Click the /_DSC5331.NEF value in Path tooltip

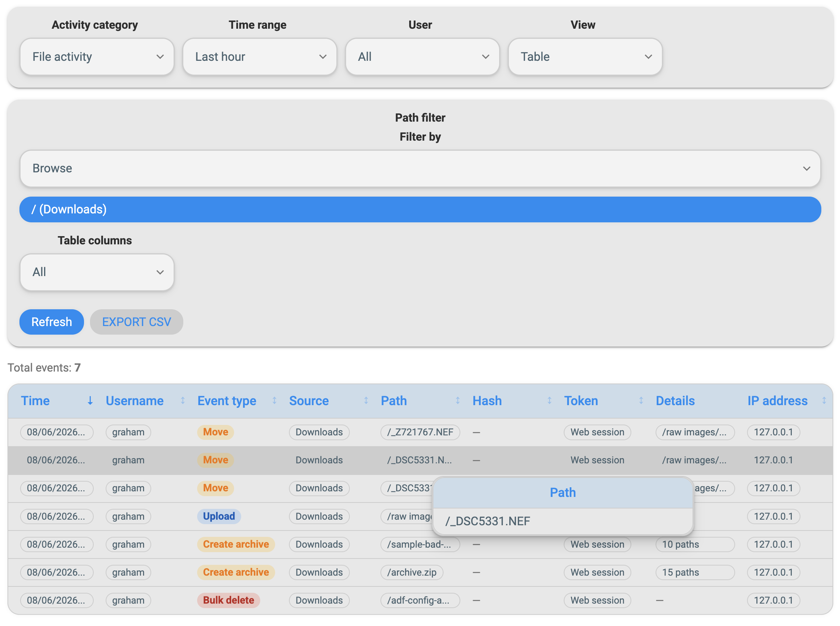tap(487, 521)
